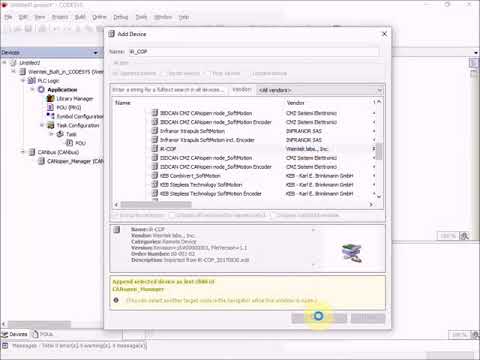
Task: Click the Messages summary in the status bar
Action: coord(79,346)
